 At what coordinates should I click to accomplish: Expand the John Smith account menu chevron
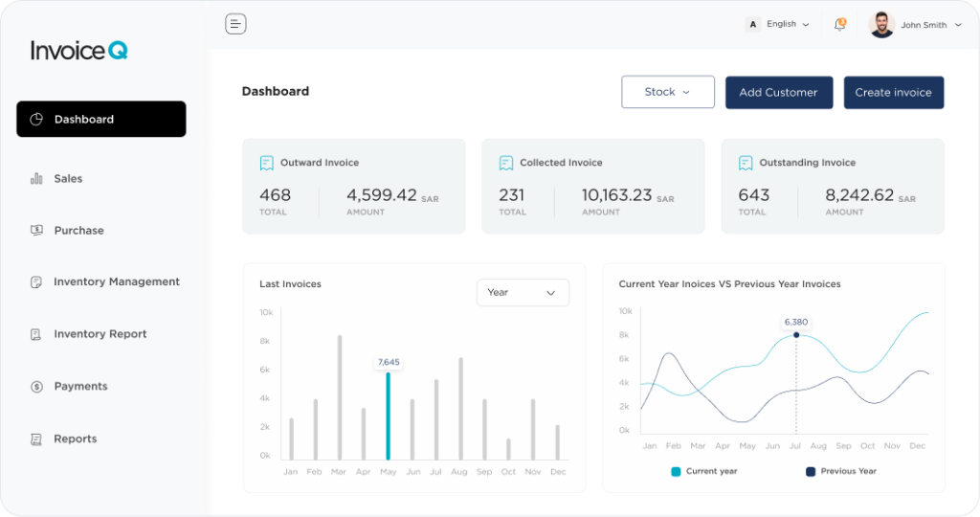pyautogui.click(x=958, y=26)
